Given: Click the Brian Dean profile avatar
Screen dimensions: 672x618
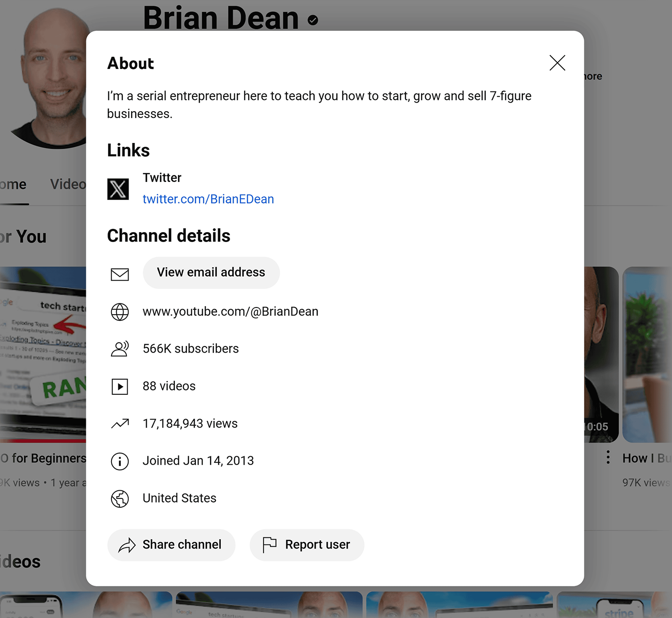Looking at the screenshot, I should point(49,78).
